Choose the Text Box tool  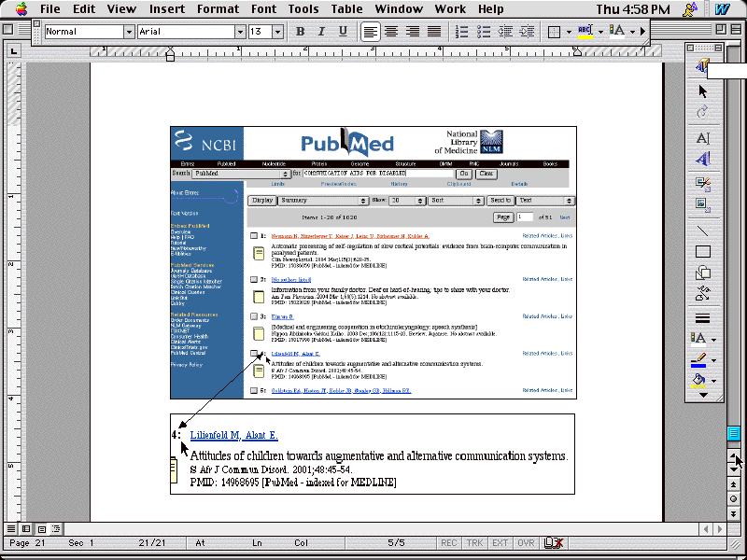pyautogui.click(x=703, y=138)
